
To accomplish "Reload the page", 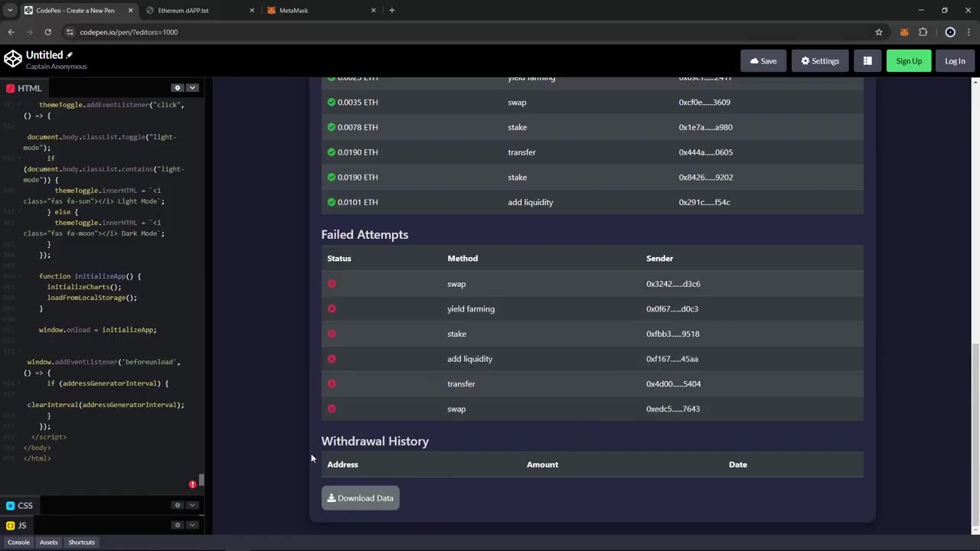I will point(47,32).
